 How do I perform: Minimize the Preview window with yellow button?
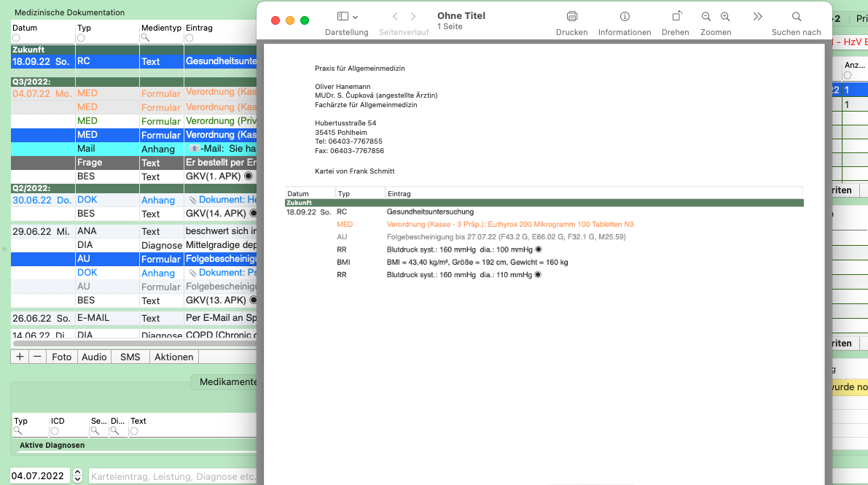pyautogui.click(x=290, y=20)
